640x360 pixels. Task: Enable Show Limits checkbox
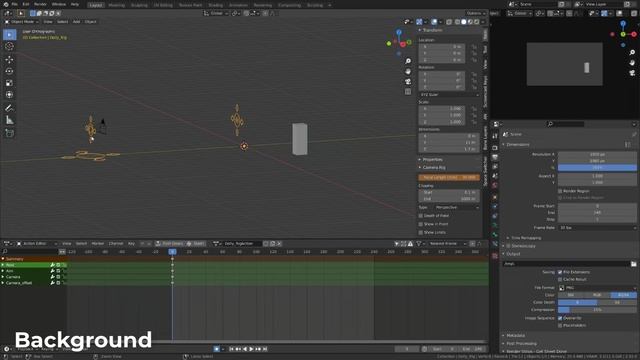[x=420, y=232]
